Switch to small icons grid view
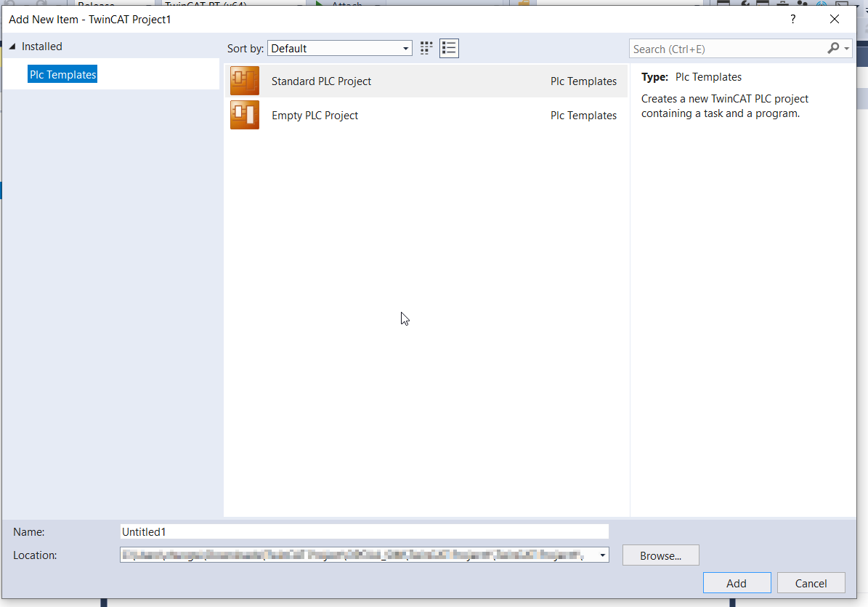The height and width of the screenshot is (607, 868). tap(426, 48)
